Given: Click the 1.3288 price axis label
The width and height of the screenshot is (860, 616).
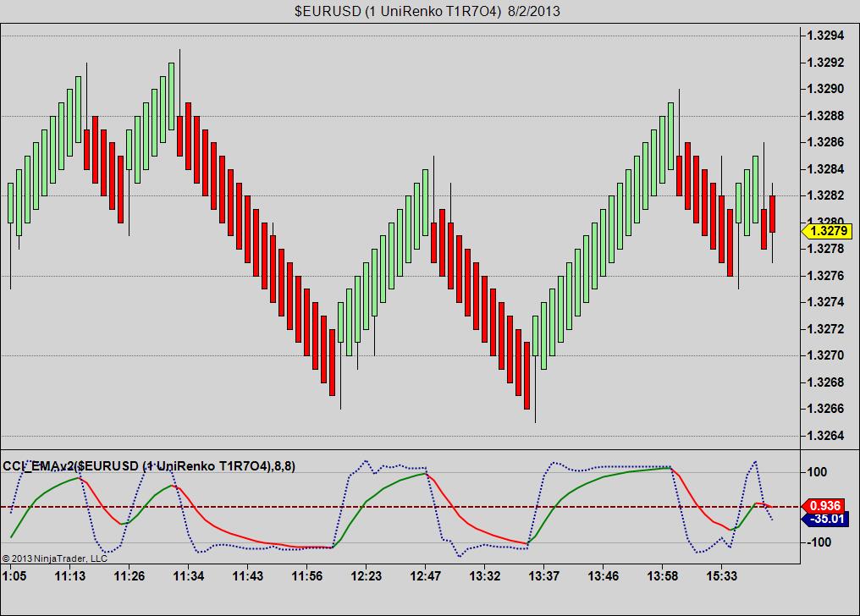Looking at the screenshot, I should [x=825, y=116].
